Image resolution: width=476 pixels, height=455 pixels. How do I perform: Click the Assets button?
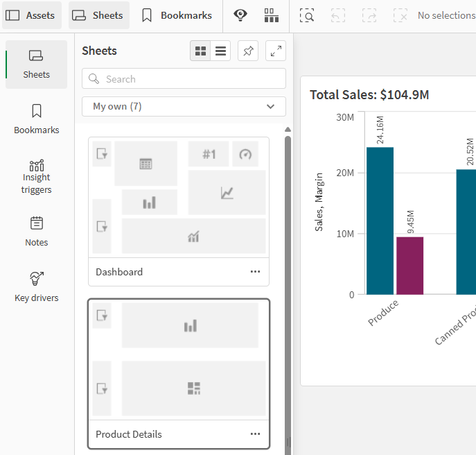32,15
